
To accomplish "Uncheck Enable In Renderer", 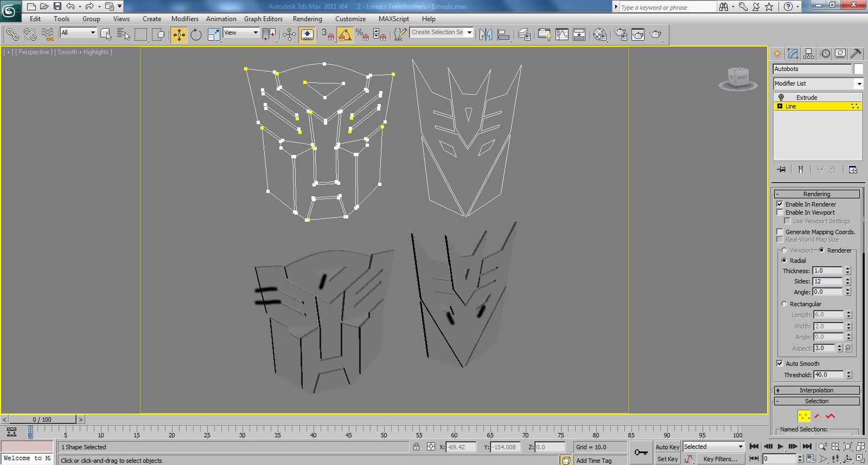I will coord(780,204).
